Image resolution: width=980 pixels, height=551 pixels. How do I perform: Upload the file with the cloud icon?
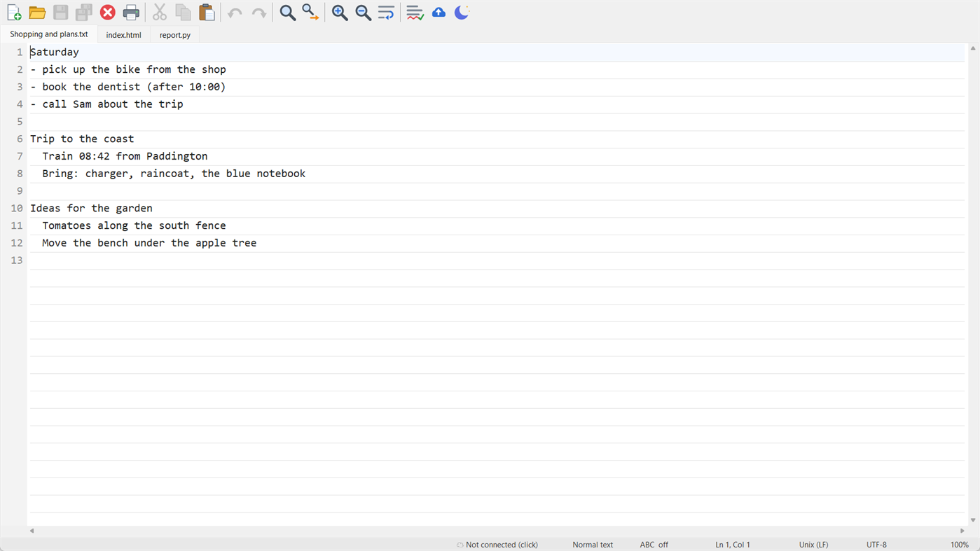pos(439,13)
